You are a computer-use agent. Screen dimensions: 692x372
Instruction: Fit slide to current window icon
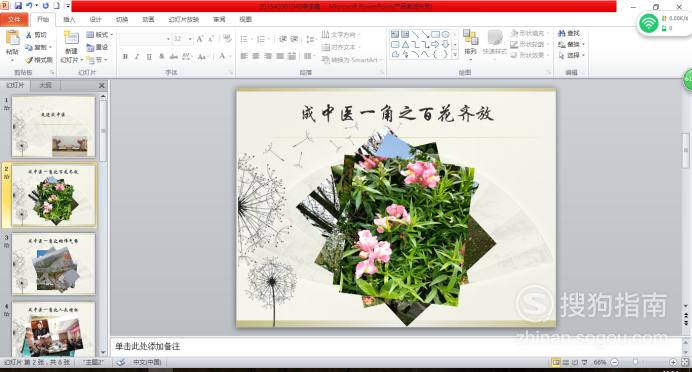coord(685,362)
